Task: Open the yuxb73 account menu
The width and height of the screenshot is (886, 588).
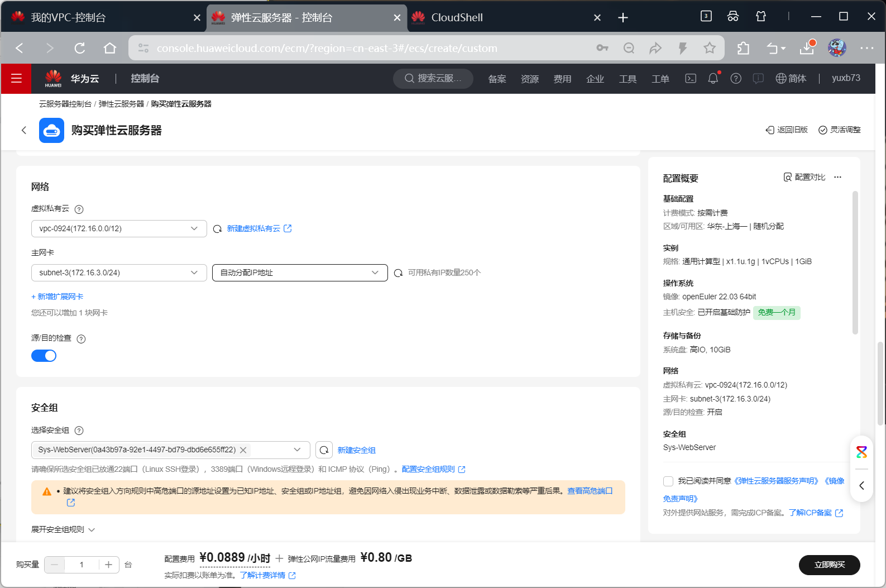Action: [846, 78]
